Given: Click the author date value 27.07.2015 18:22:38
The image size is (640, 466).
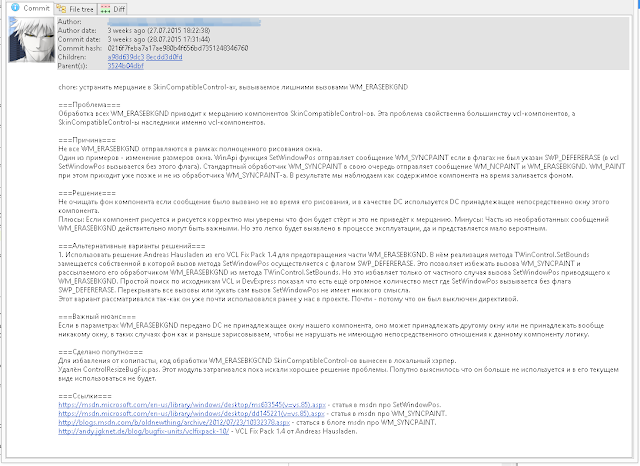Looking at the screenshot, I should [159, 31].
